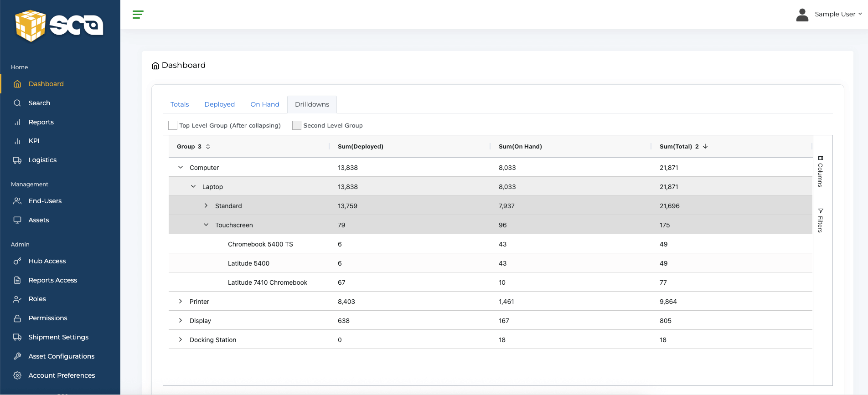Image resolution: width=868 pixels, height=395 pixels.
Task: Click the Touchscreen total value 175
Action: [x=665, y=225]
